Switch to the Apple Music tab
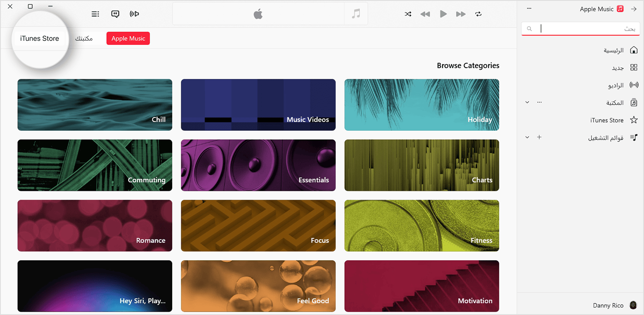644x315 pixels. click(128, 38)
